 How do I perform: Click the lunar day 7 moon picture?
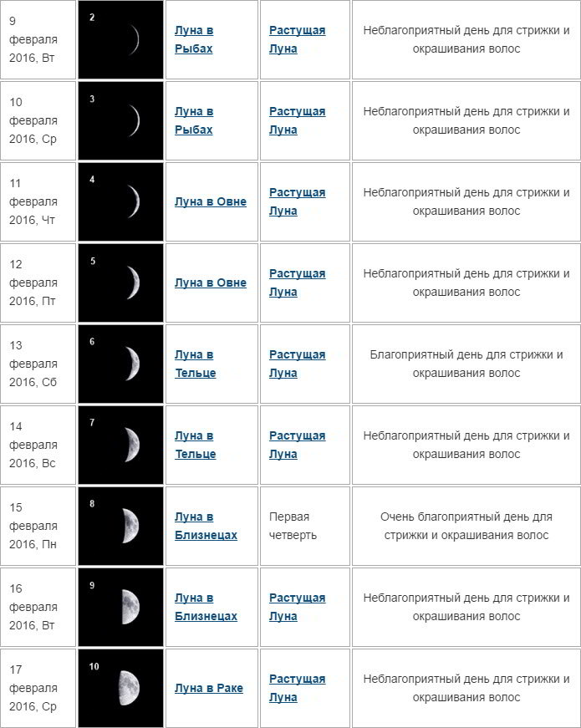click(121, 445)
